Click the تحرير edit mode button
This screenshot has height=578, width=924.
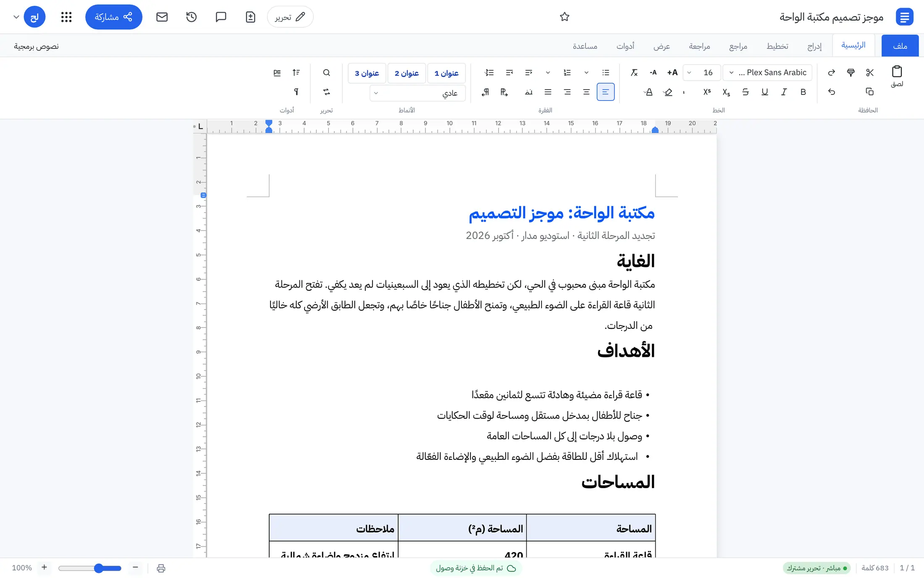pyautogui.click(x=290, y=17)
